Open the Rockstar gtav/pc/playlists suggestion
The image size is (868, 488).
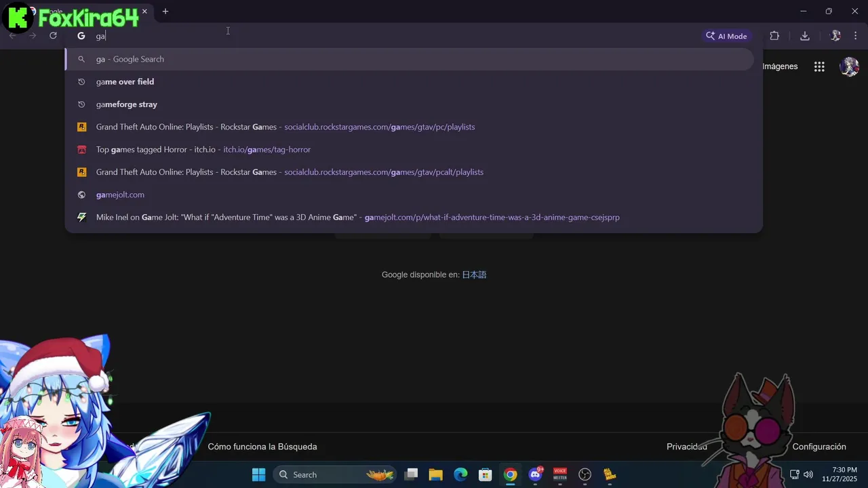(x=410, y=127)
